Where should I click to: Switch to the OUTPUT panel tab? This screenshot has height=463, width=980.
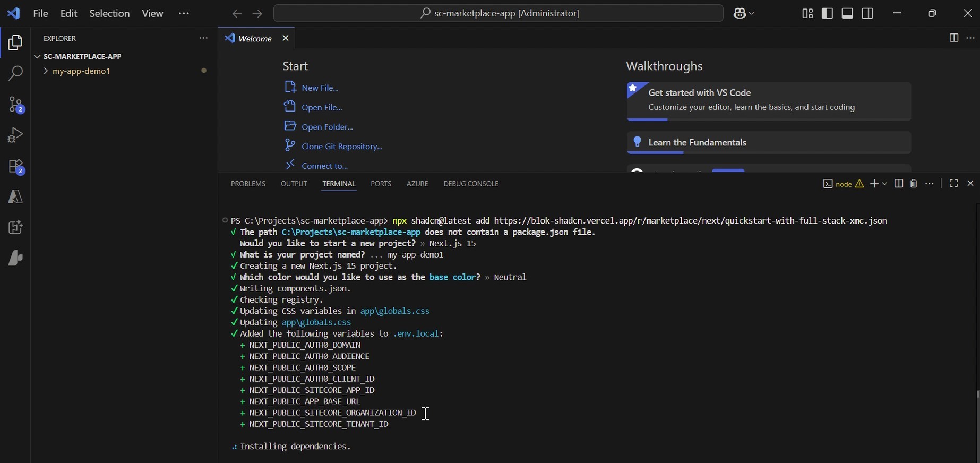click(294, 184)
